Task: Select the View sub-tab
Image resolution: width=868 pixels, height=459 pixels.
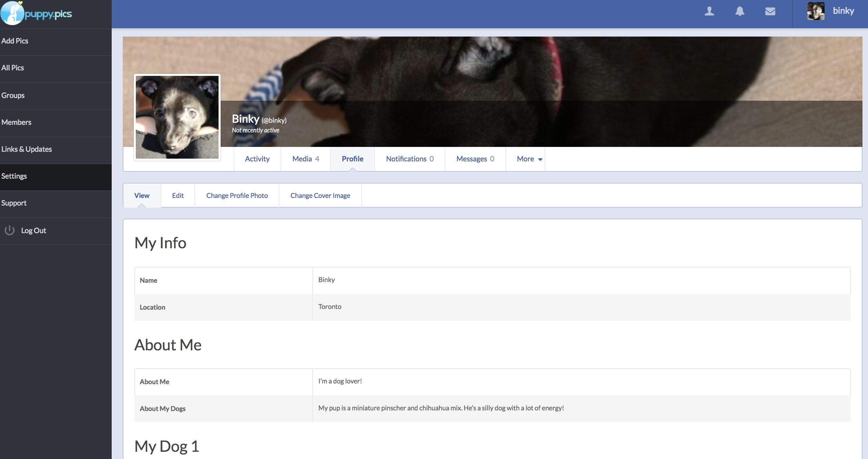Action: [142, 196]
